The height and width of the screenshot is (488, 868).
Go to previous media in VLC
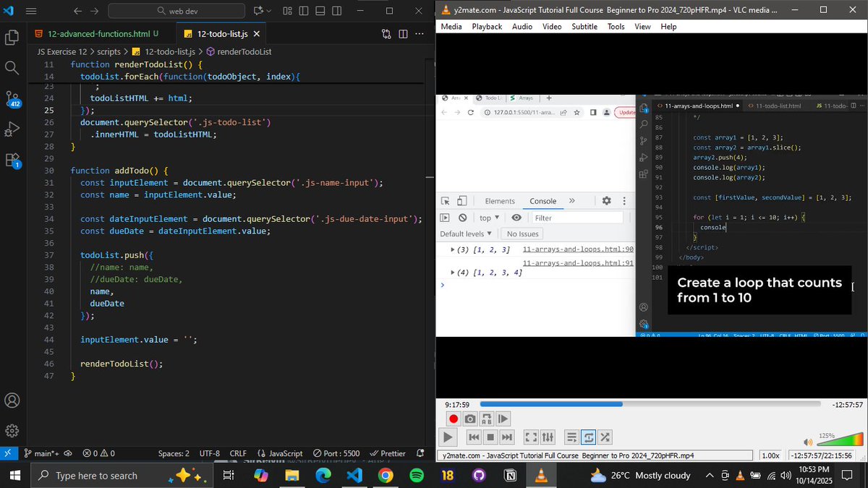[474, 437]
